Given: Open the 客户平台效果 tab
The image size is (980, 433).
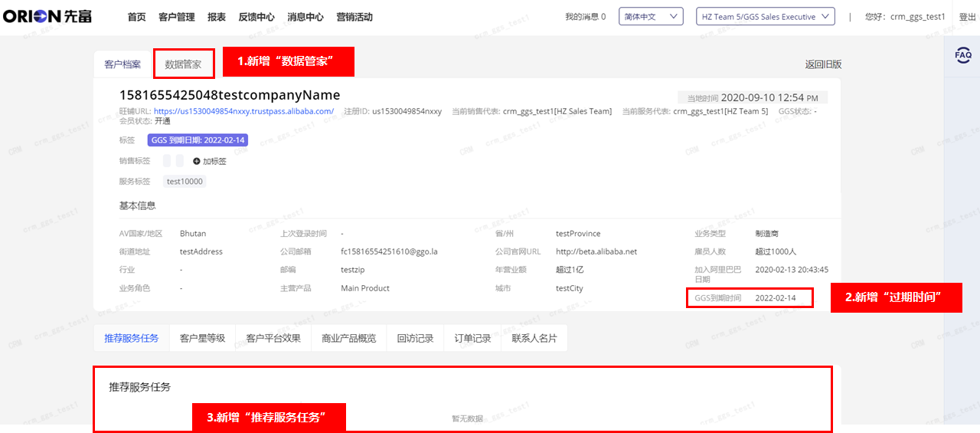Looking at the screenshot, I should click(x=273, y=338).
